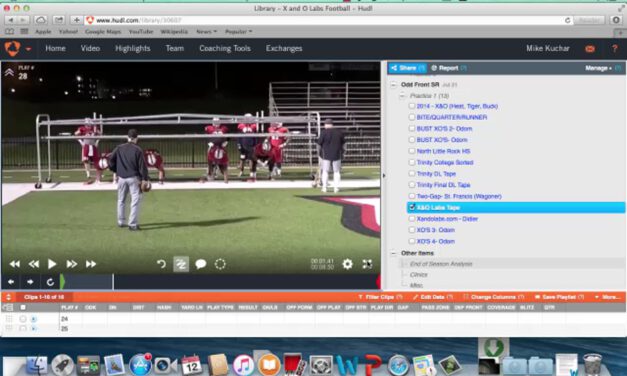
Task: Skip to next clip in the video player
Action: coord(91,264)
